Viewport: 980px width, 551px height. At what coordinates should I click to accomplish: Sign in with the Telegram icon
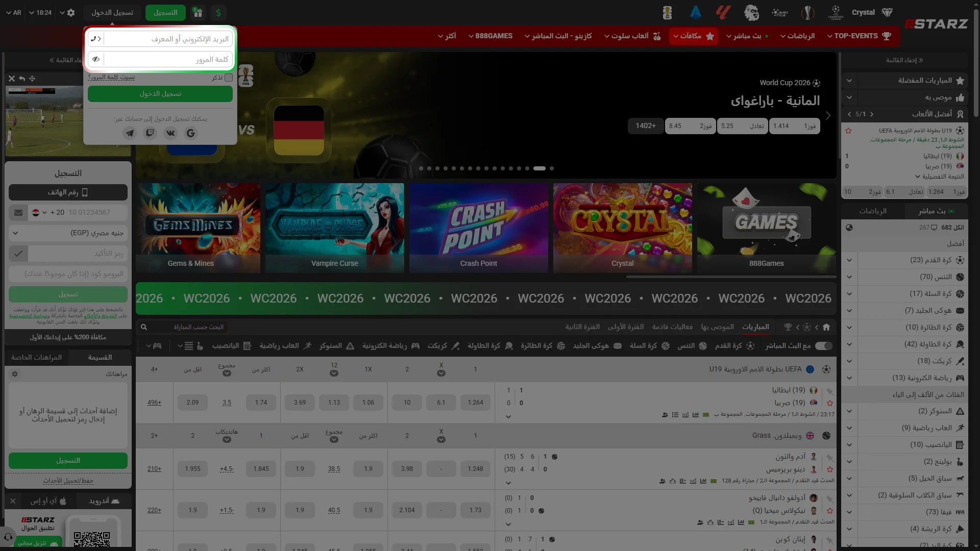click(x=130, y=133)
